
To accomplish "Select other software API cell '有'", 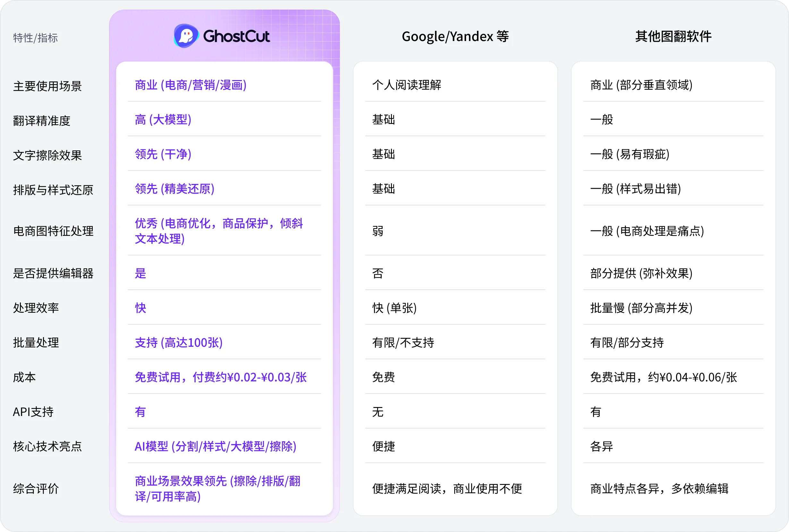I will (596, 412).
